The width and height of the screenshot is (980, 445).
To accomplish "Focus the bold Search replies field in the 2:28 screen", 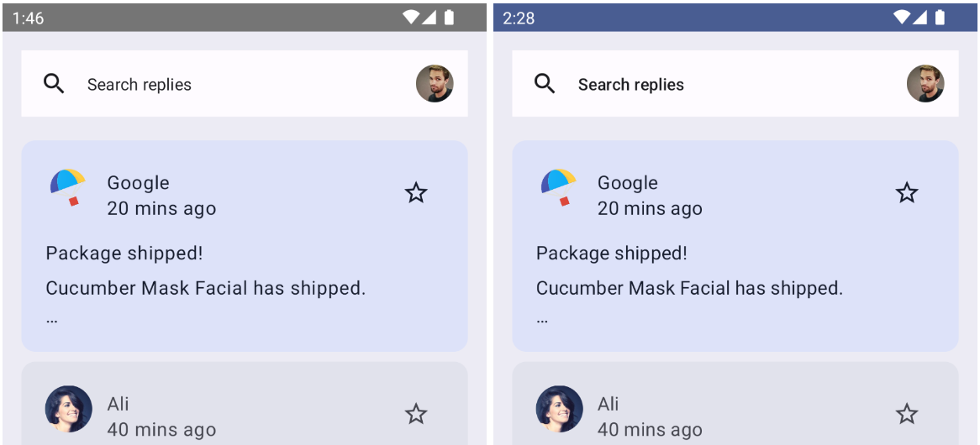I will click(x=630, y=85).
